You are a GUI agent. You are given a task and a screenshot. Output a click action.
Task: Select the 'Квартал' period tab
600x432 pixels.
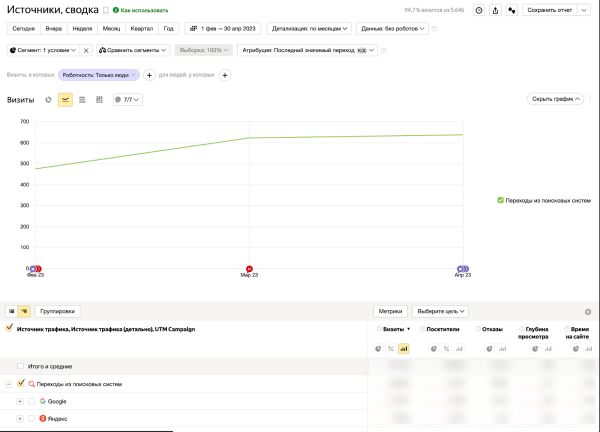point(142,28)
